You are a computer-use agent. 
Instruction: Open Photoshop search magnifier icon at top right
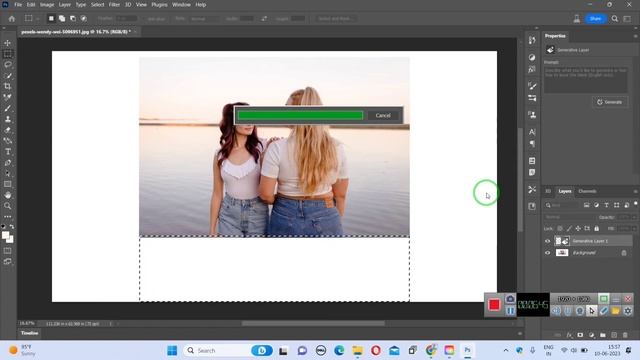[615, 19]
